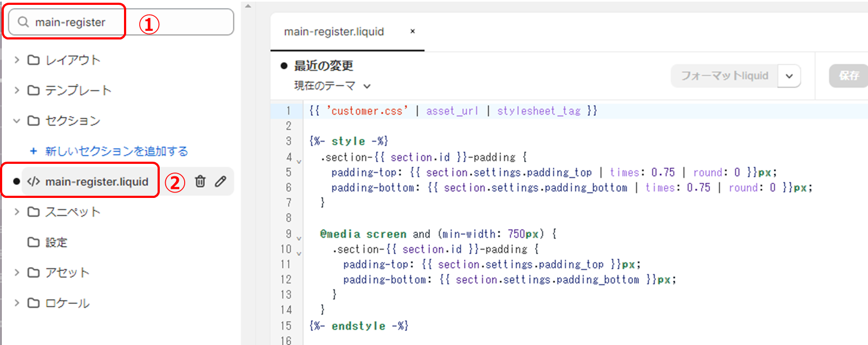Click the セクション folder icon
The width and height of the screenshot is (868, 345).
34,121
